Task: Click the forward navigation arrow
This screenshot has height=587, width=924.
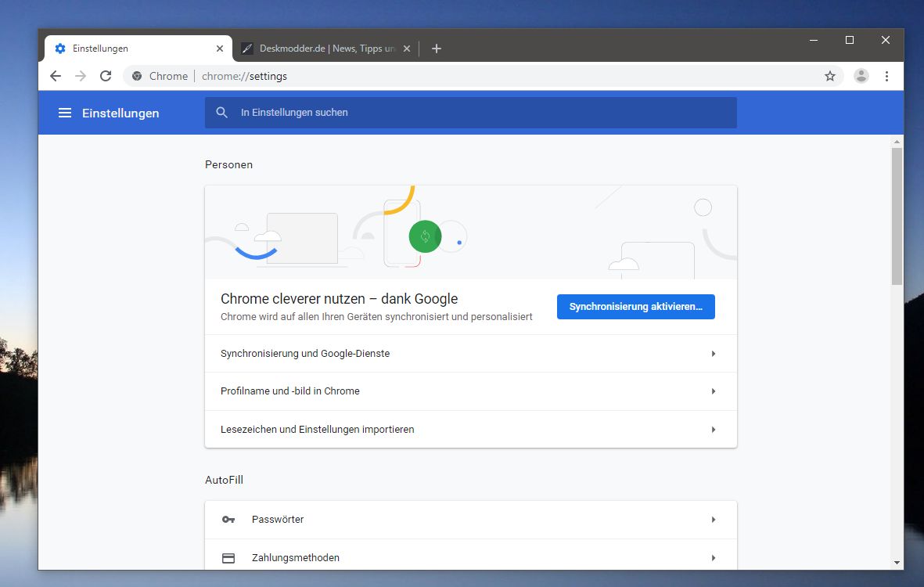Action: (81, 76)
